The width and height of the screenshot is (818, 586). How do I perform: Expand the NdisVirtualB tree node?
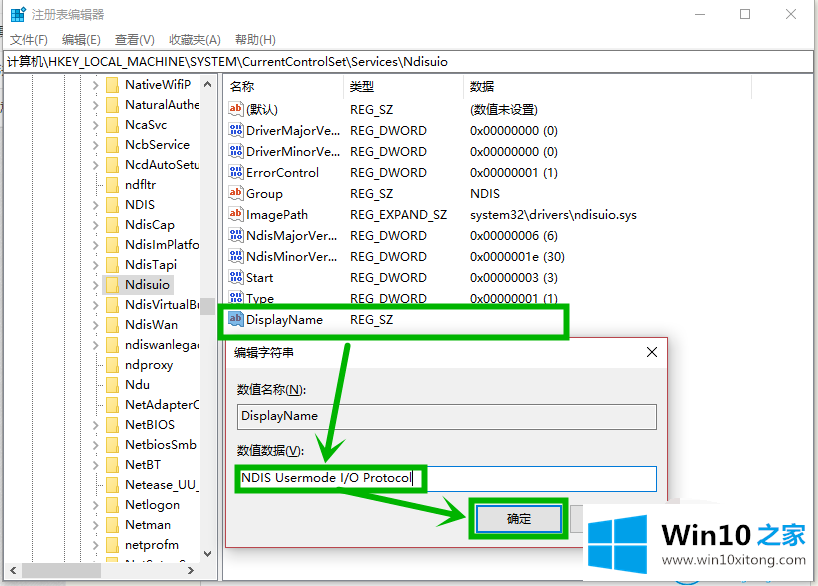click(x=95, y=305)
